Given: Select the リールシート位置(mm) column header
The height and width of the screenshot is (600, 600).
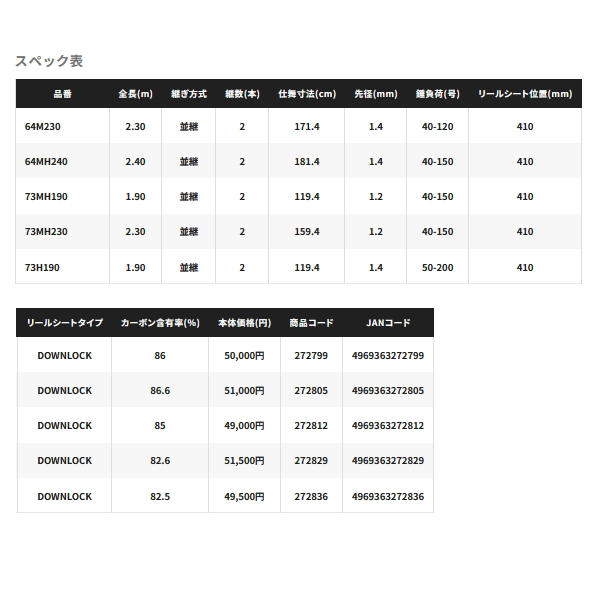Looking at the screenshot, I should point(525,94).
